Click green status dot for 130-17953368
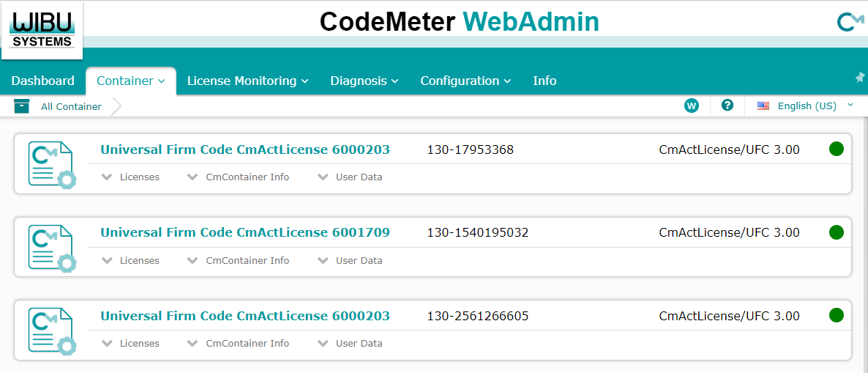Image resolution: width=868 pixels, height=373 pixels. [836, 149]
